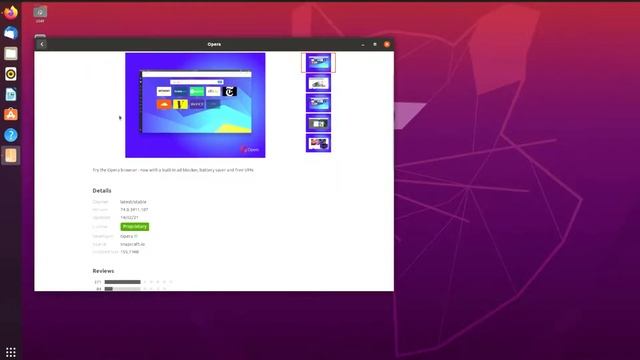Open Firefox from the dock

click(11, 13)
